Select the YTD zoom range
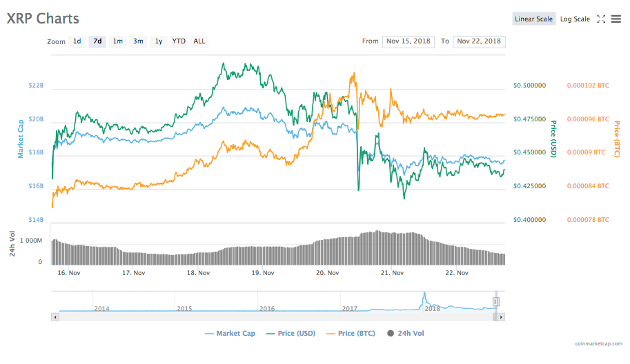The image size is (630, 364). 179,41
